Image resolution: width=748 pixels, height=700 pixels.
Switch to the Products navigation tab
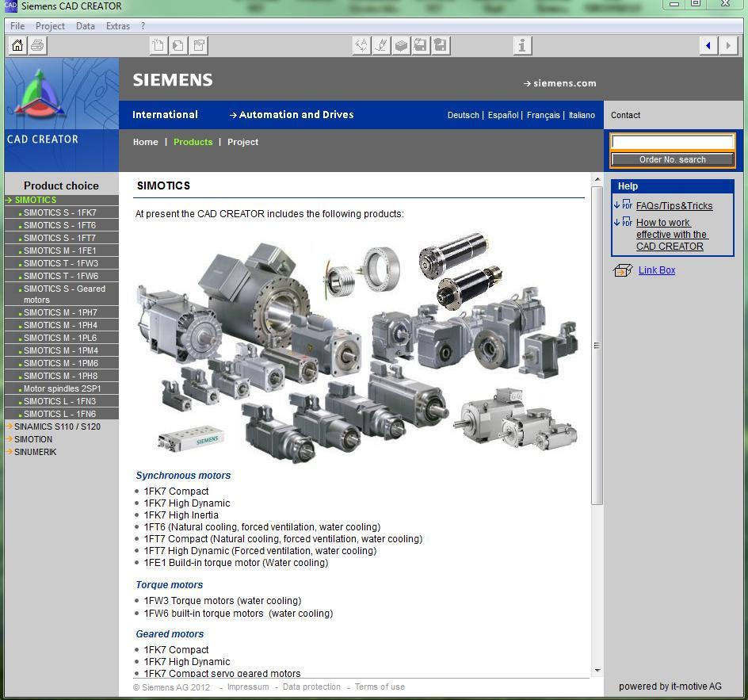click(x=193, y=142)
